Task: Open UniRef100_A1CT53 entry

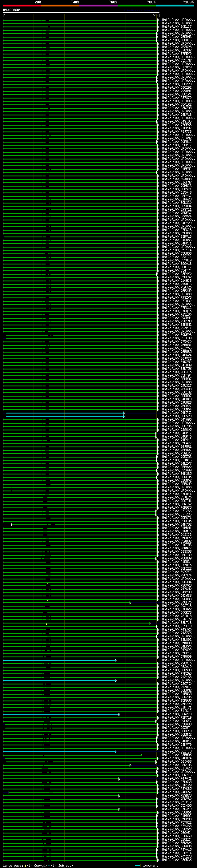Action: pyautogui.click(x=177, y=546)
